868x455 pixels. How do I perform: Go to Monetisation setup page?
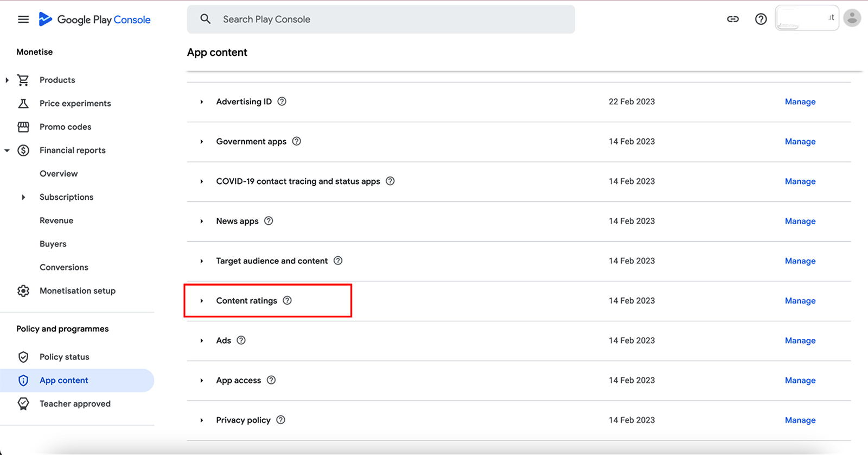pos(77,291)
